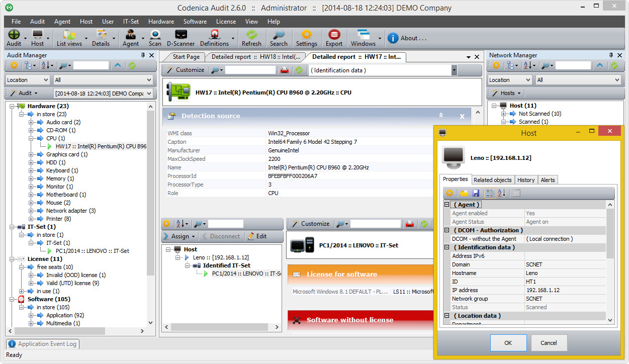The image size is (629, 364).
Task: Open the All dropdown in Network Manager
Action: (578, 80)
